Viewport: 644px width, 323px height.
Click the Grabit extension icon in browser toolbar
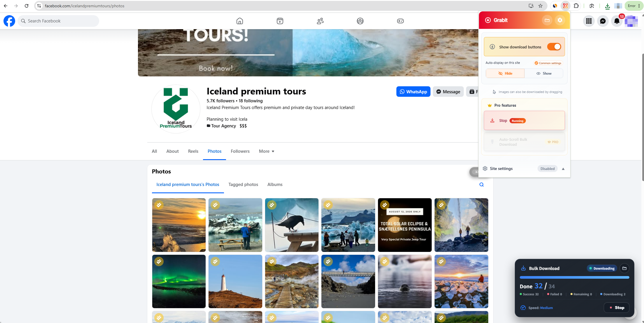(x=566, y=6)
